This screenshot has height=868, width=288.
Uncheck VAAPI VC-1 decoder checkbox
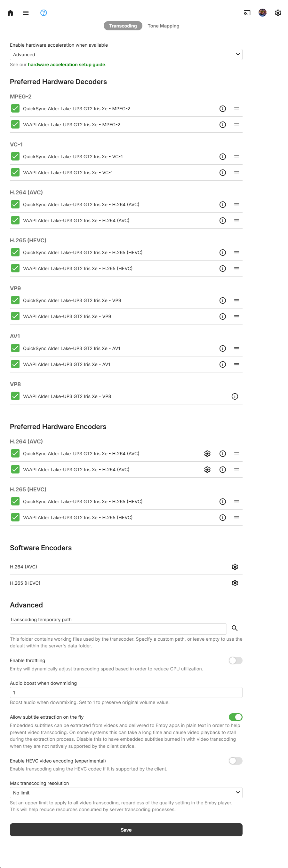click(x=15, y=172)
